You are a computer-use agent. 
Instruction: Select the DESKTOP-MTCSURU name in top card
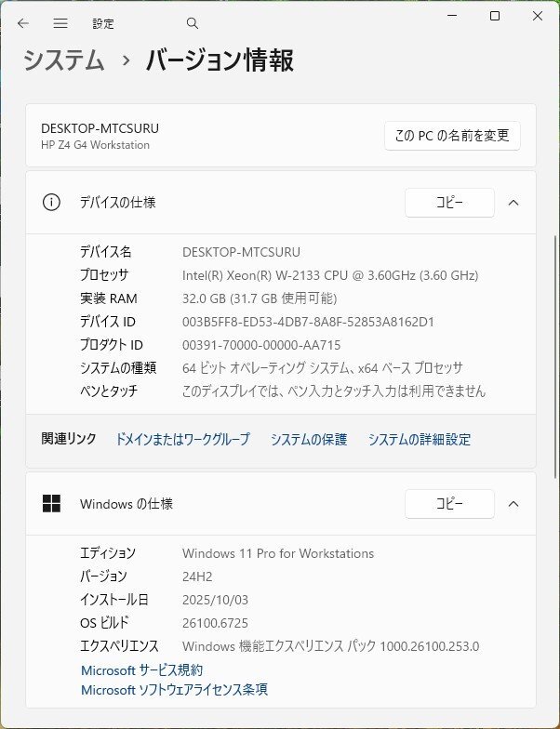(100, 128)
